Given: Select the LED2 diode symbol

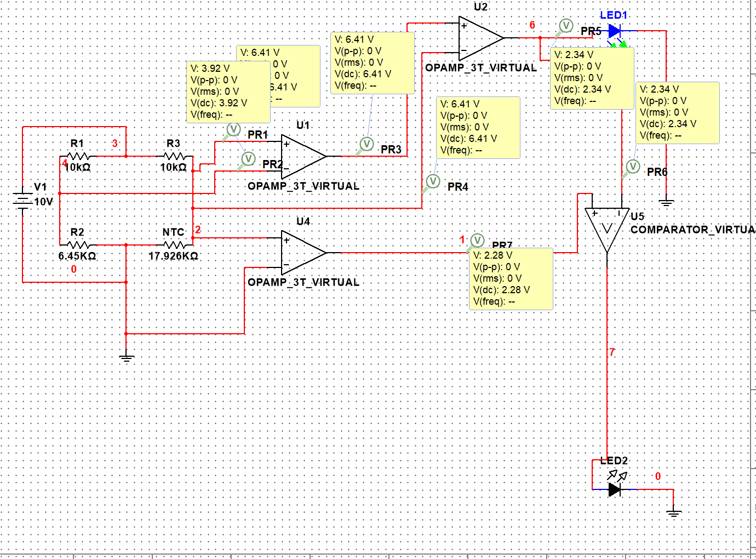Looking at the screenshot, I should (615, 489).
